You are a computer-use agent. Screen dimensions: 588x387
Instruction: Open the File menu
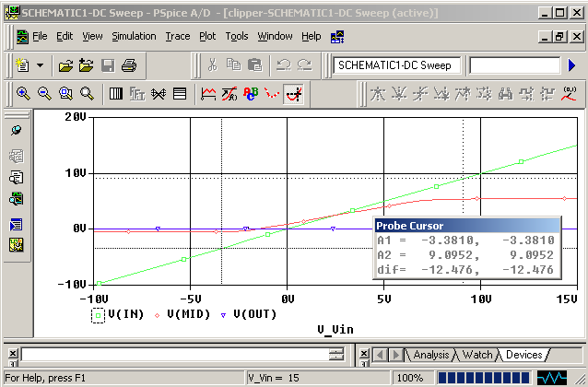click(x=40, y=36)
